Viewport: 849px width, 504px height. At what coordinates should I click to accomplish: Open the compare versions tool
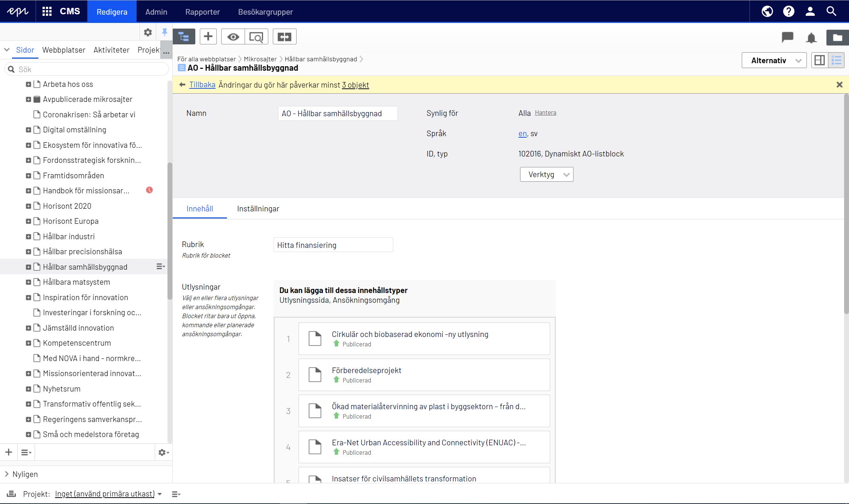pos(285,36)
